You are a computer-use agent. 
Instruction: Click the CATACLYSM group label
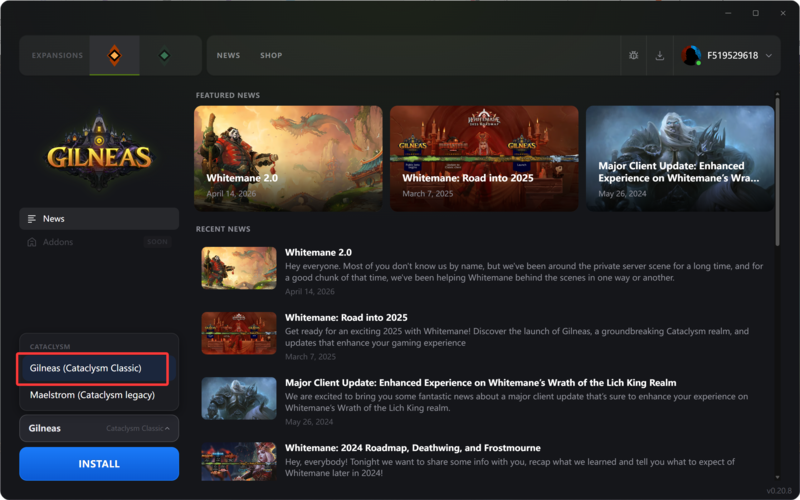coord(50,346)
